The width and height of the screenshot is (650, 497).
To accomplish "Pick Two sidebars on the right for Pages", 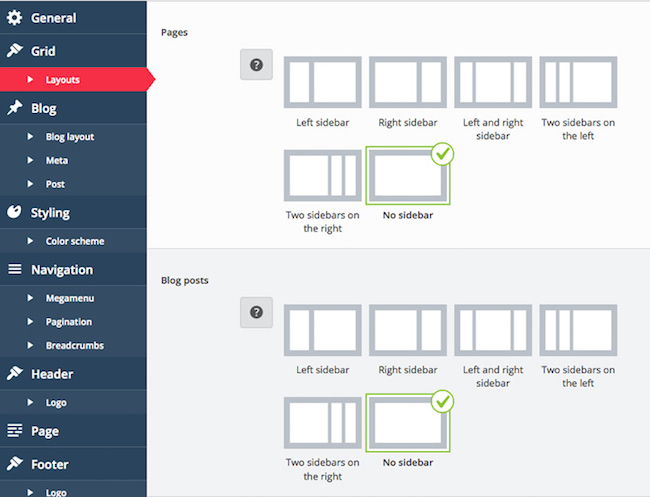I will [x=323, y=175].
